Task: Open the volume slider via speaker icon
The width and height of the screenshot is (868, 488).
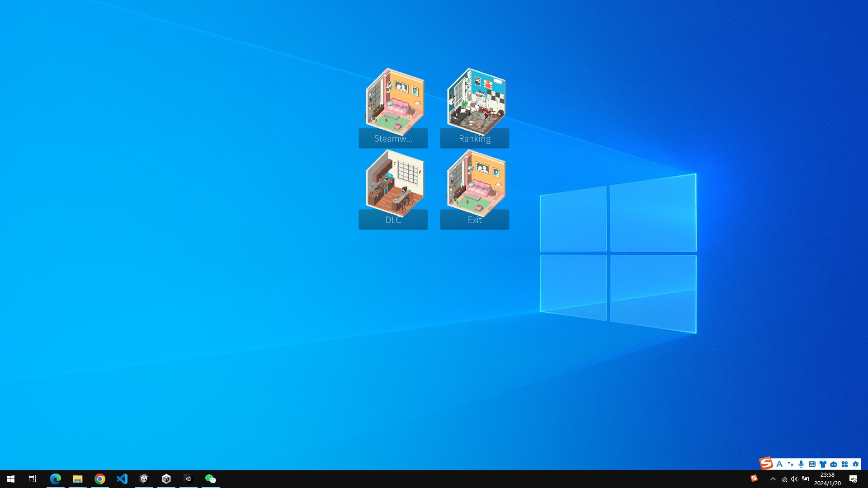Action: coord(794,479)
